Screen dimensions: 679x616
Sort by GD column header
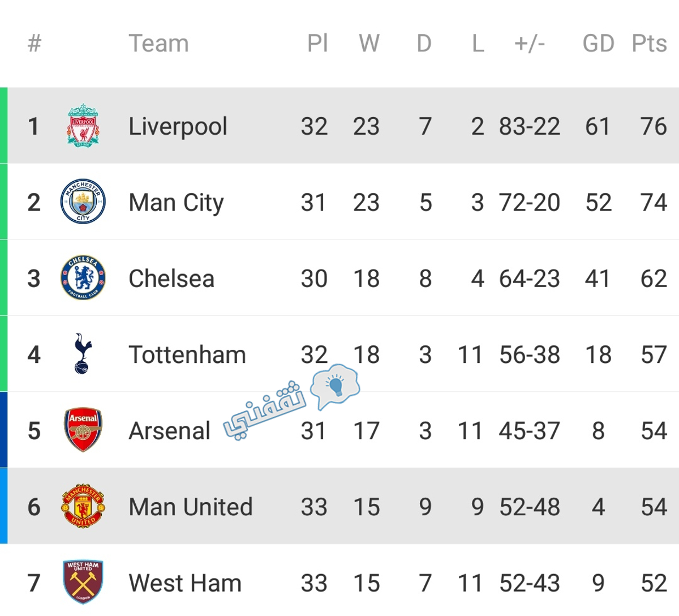point(598,44)
